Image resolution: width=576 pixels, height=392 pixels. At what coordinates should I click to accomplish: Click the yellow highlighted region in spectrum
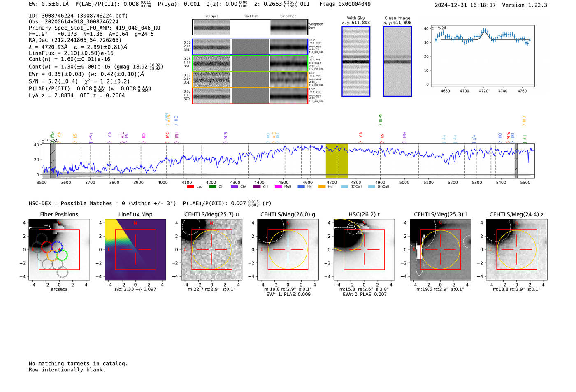(337, 161)
